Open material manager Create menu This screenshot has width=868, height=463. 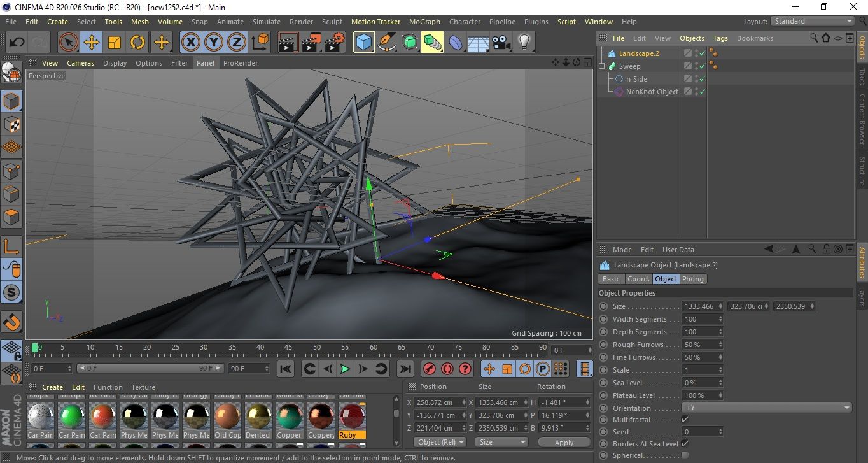52,387
